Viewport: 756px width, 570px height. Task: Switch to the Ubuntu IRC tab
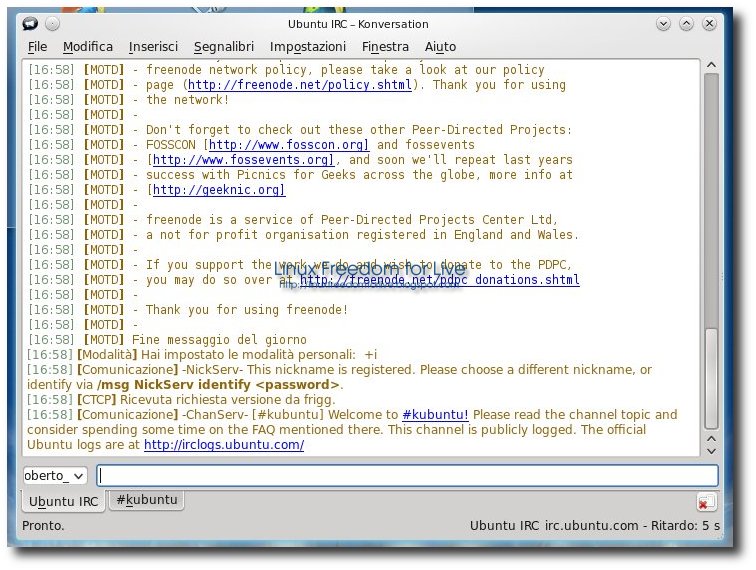point(63,502)
